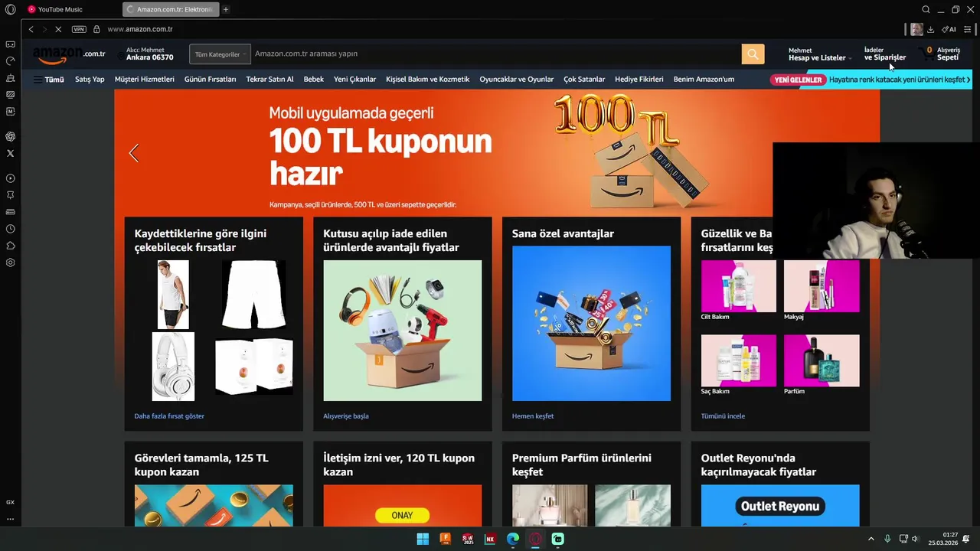The width and height of the screenshot is (980, 551).
Task: Open Hediye Fikirleri menu item
Action: click(639, 80)
